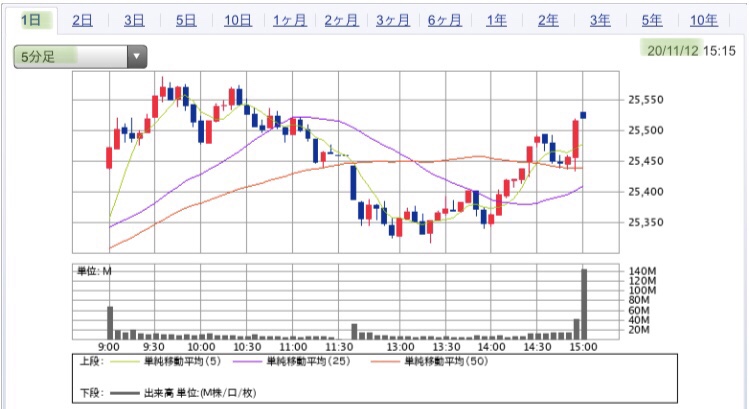The width and height of the screenshot is (749, 409).
Task: View the 3年 chart range
Action: click(x=600, y=20)
